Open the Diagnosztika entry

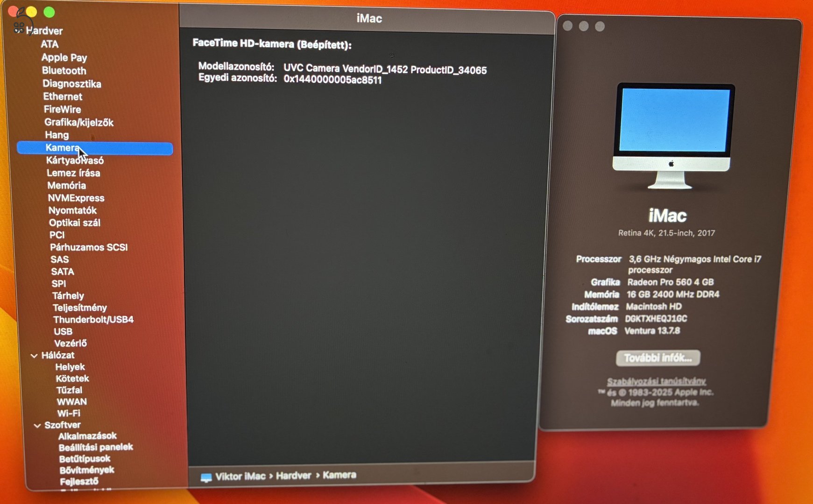[x=71, y=84]
